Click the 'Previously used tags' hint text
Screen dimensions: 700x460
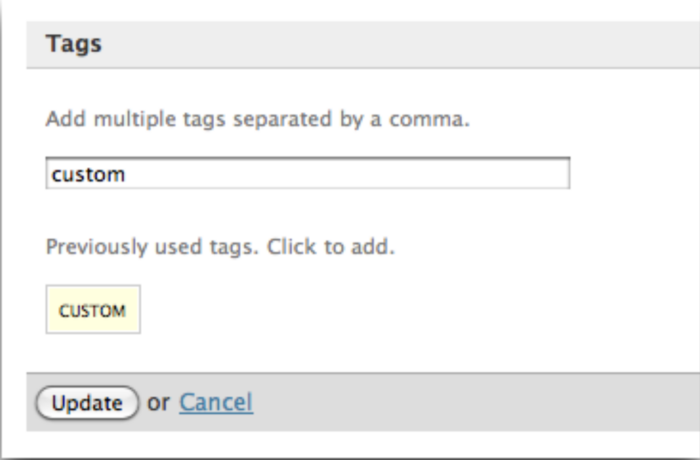pos(220,247)
